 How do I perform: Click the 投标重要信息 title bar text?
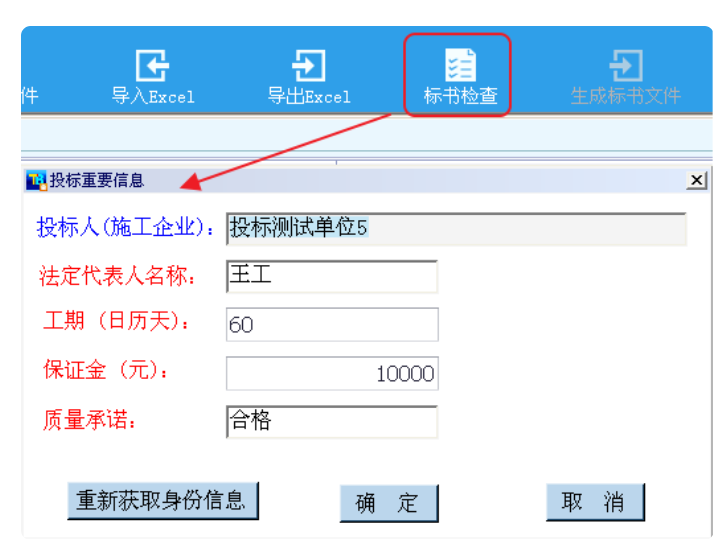[97, 181]
